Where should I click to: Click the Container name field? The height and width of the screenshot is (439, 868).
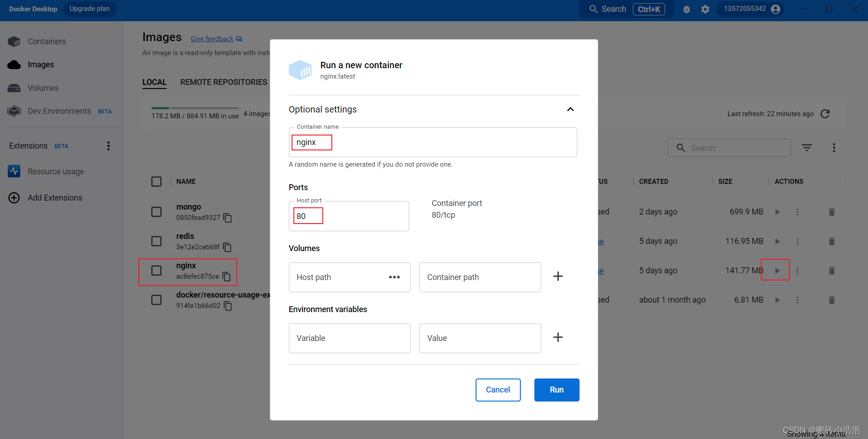tap(433, 142)
